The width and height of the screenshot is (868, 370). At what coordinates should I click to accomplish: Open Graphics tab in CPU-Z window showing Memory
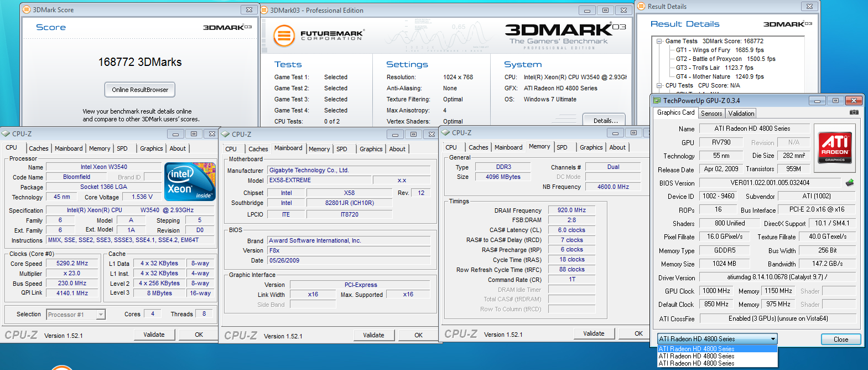(x=591, y=147)
